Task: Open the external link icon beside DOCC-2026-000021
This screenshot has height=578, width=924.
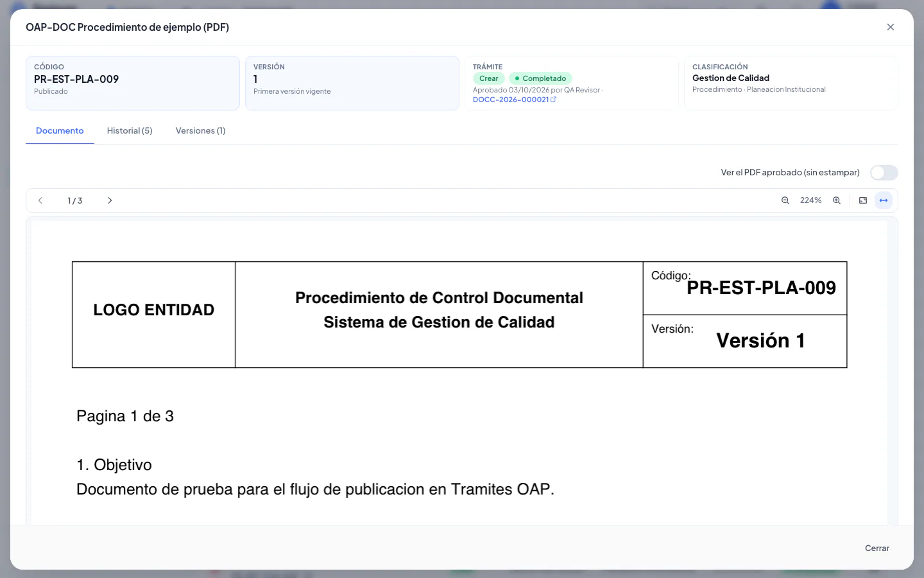Action: tap(554, 100)
